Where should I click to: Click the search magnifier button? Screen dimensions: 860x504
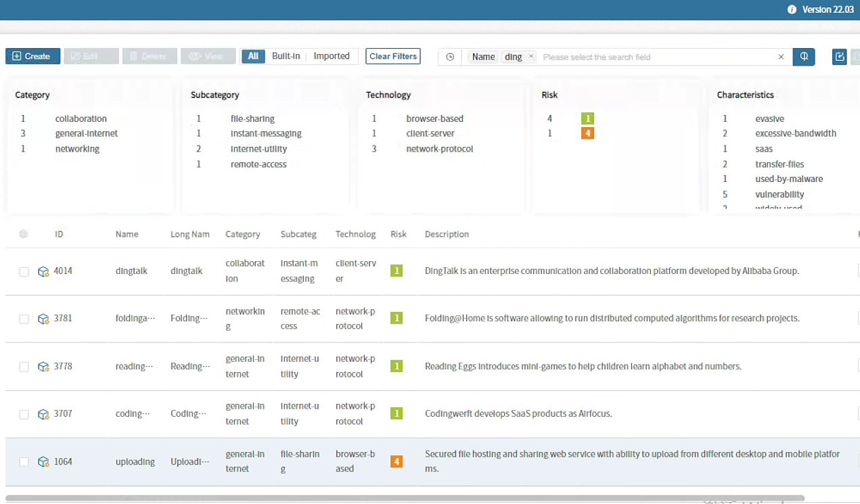(x=804, y=57)
